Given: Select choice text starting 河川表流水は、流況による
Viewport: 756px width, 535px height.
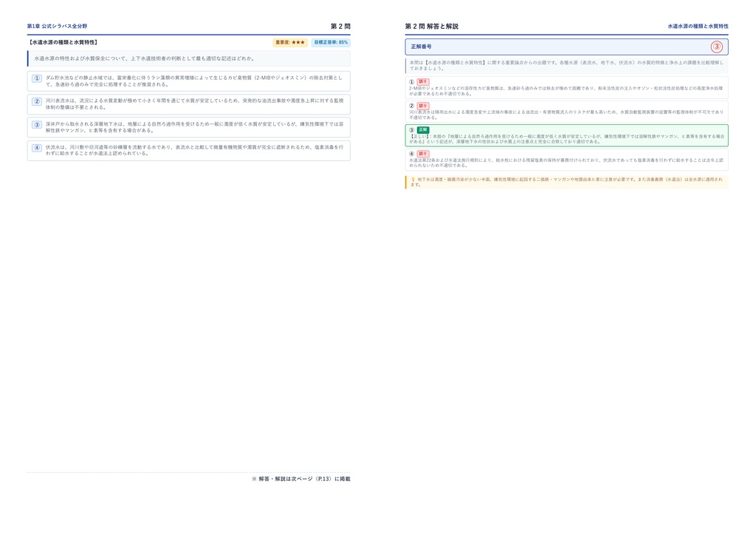Looking at the screenshot, I should click(x=194, y=104).
